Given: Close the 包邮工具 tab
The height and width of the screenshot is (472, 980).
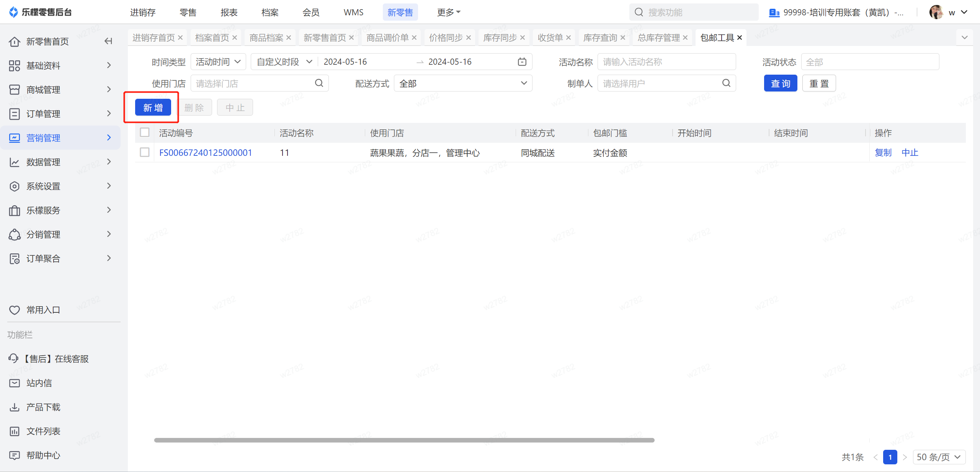Looking at the screenshot, I should [x=740, y=38].
